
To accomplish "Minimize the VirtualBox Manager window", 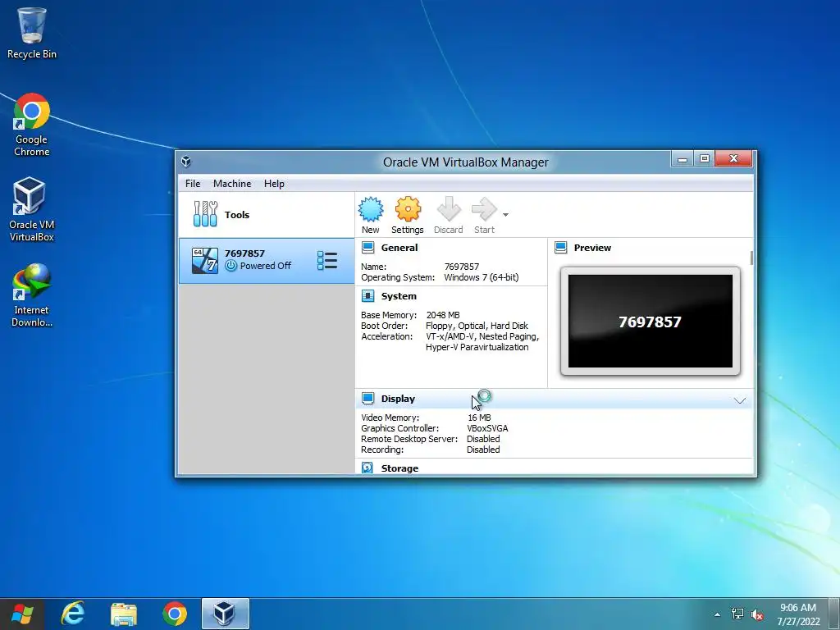I will click(682, 159).
